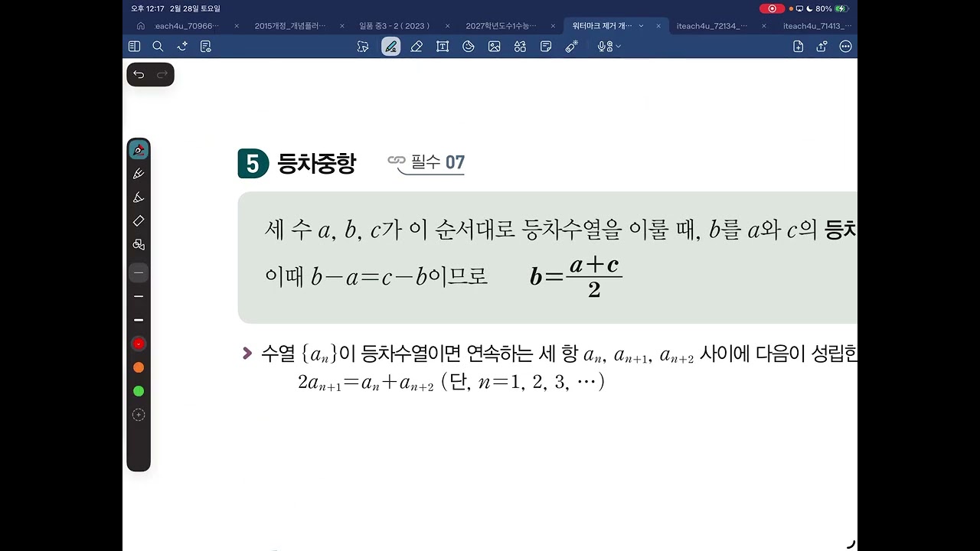The width and height of the screenshot is (980, 551).
Task: Open the Elements shapes library
Action: (x=521, y=47)
